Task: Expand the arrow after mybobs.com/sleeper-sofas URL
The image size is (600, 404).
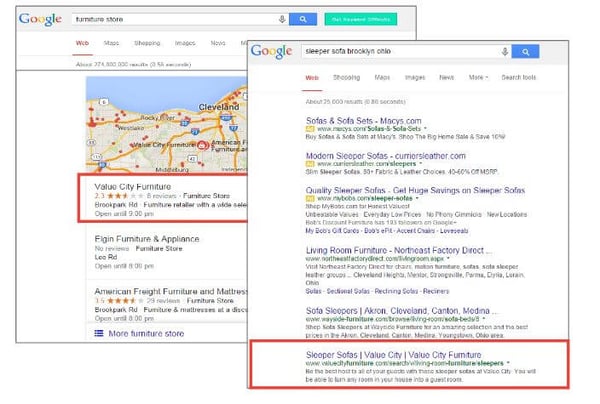Action: click(417, 198)
